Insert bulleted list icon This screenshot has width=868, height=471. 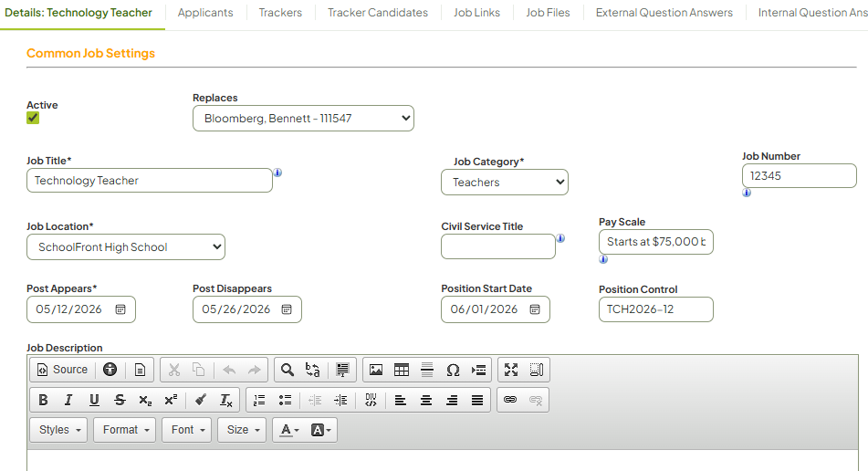pyautogui.click(x=285, y=400)
